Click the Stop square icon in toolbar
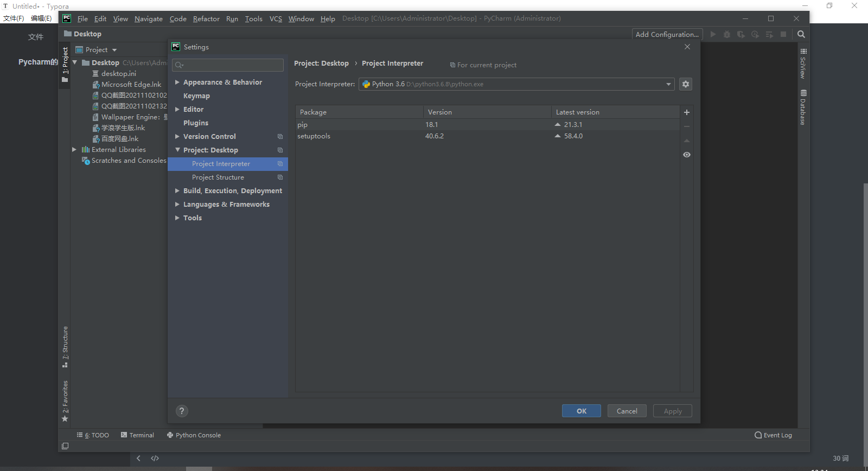Image resolution: width=868 pixels, height=471 pixels. 783,34
